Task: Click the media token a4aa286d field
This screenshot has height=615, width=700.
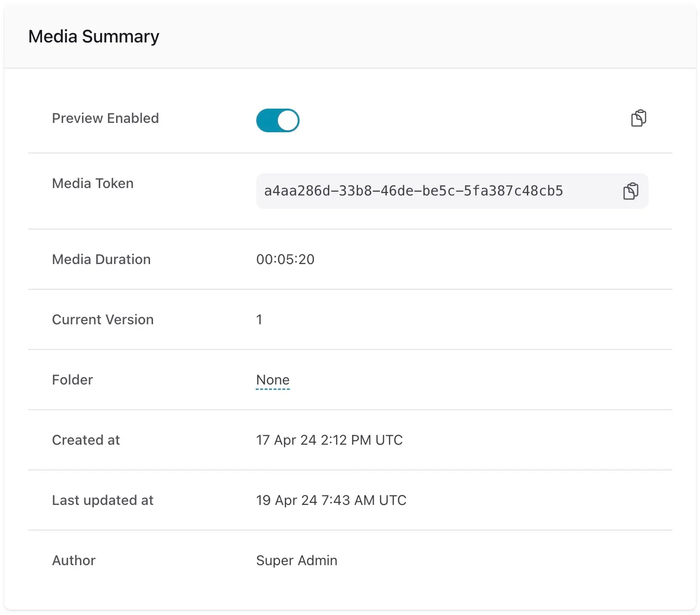Action: [x=414, y=191]
